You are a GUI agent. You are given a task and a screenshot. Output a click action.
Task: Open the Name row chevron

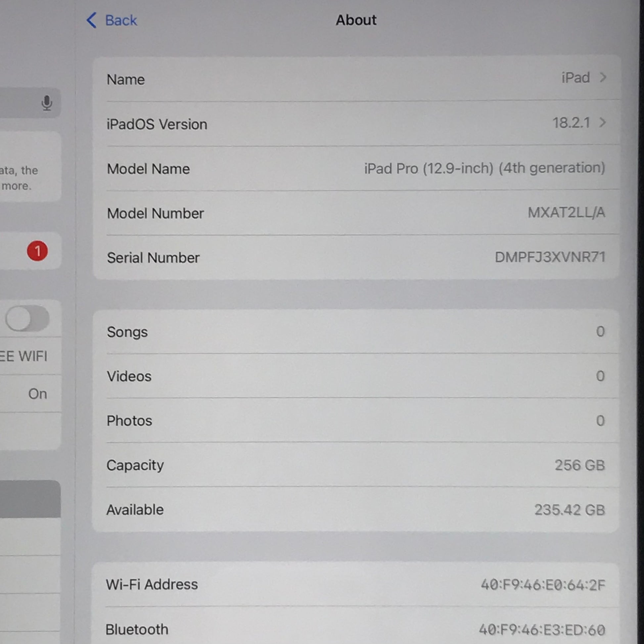[x=603, y=77]
